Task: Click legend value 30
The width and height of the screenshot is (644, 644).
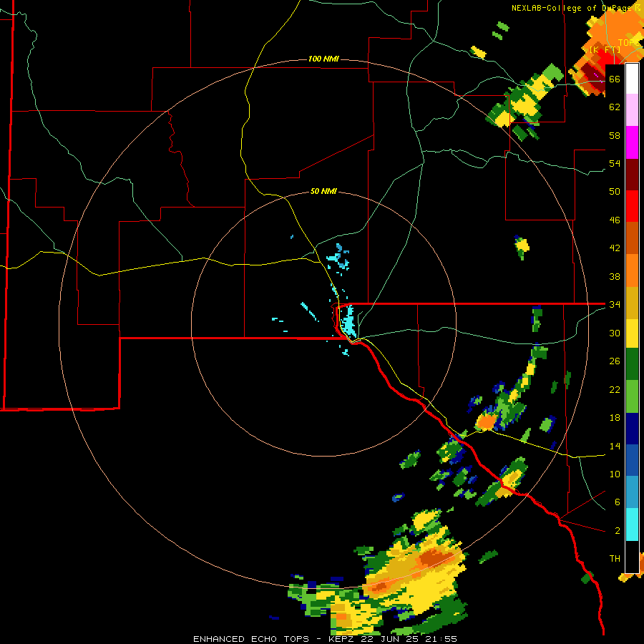Action: [615, 333]
